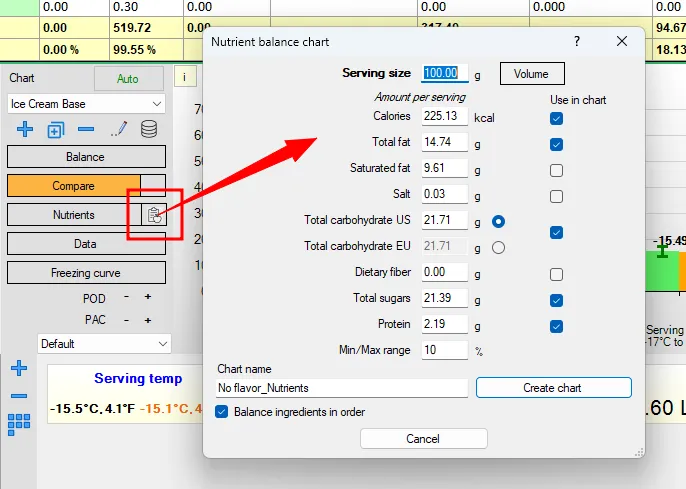Select Total carbohydrate US radio button
The height and width of the screenshot is (489, 686).
click(x=498, y=222)
